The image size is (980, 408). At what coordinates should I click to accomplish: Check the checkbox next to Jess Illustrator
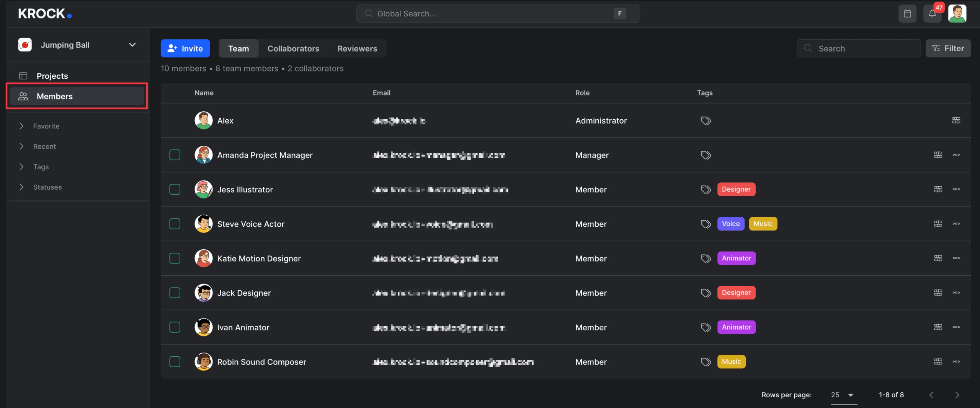(x=175, y=189)
